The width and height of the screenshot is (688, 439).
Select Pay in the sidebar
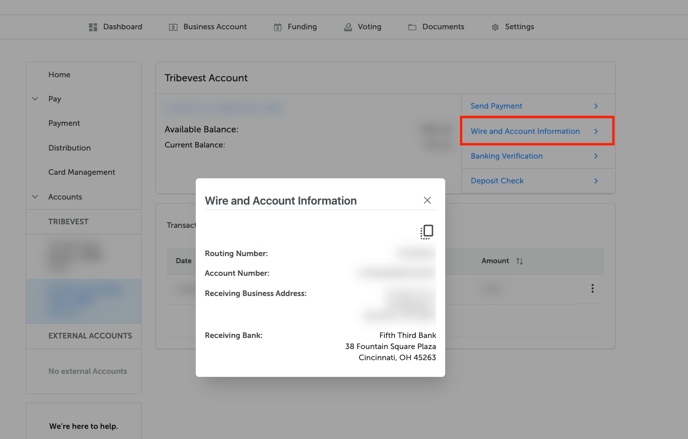(x=55, y=99)
